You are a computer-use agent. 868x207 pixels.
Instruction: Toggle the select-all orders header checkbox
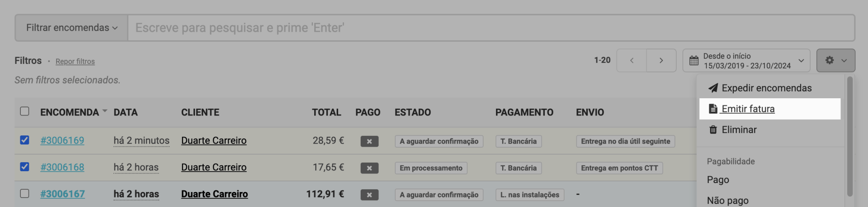point(24,111)
